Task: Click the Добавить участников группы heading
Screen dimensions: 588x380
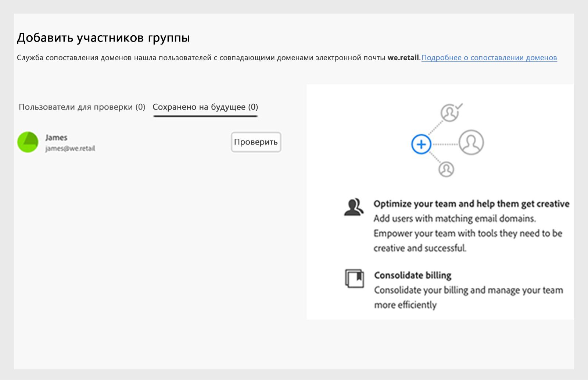Action: coord(103,38)
